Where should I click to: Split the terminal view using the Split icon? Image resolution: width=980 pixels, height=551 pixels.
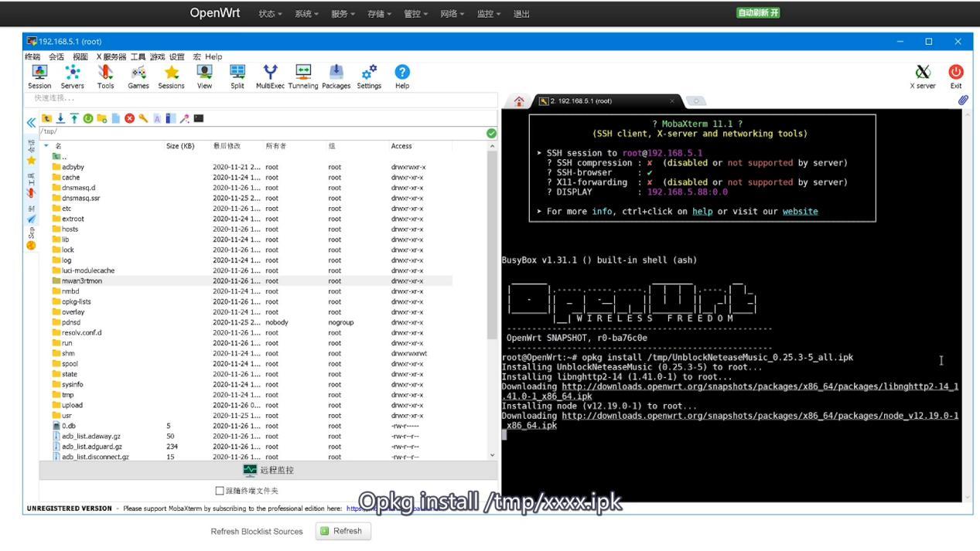[237, 74]
